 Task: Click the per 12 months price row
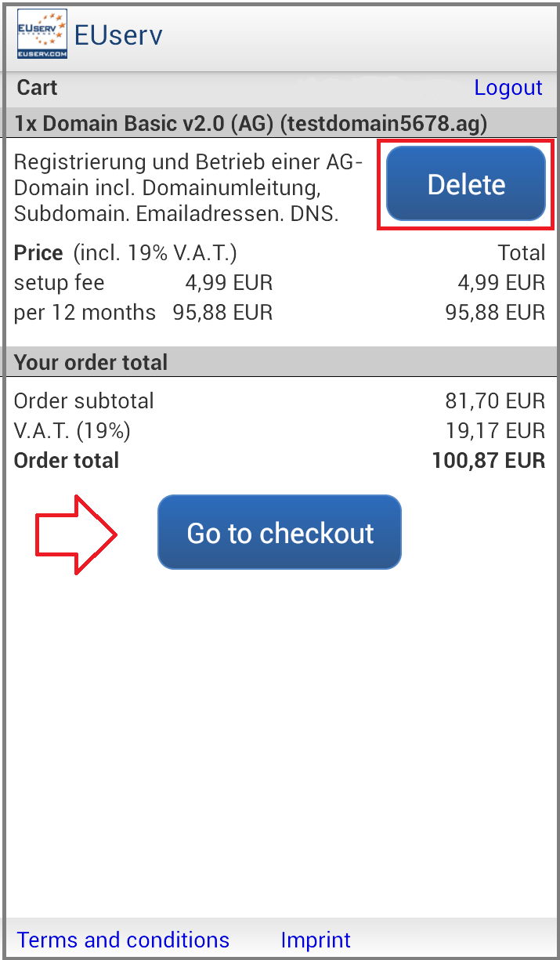[280, 313]
